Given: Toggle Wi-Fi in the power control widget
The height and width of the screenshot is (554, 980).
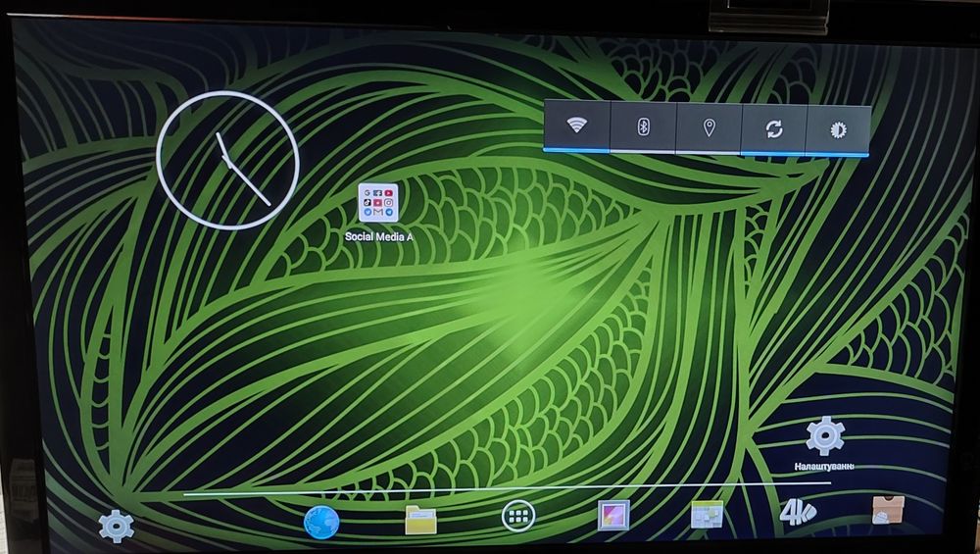Looking at the screenshot, I should [576, 126].
